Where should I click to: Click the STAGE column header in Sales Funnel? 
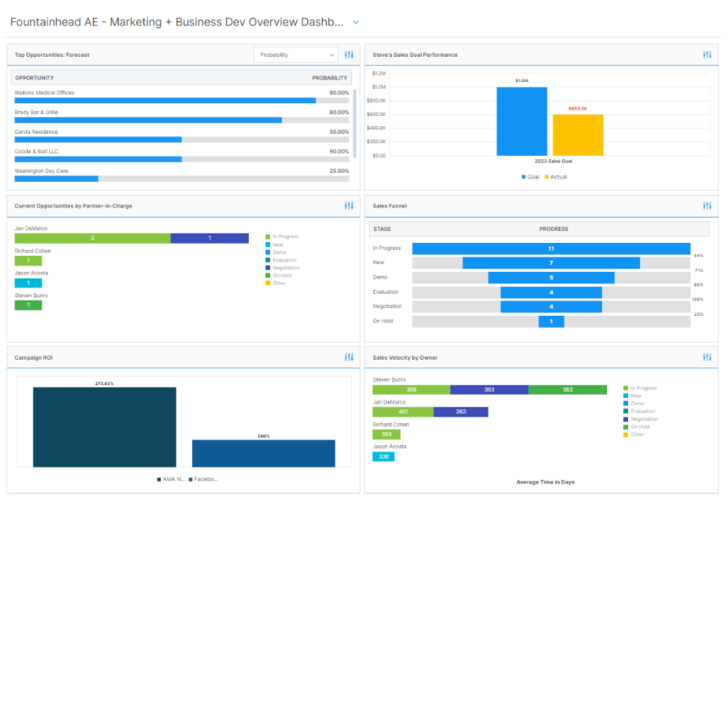tap(382, 229)
